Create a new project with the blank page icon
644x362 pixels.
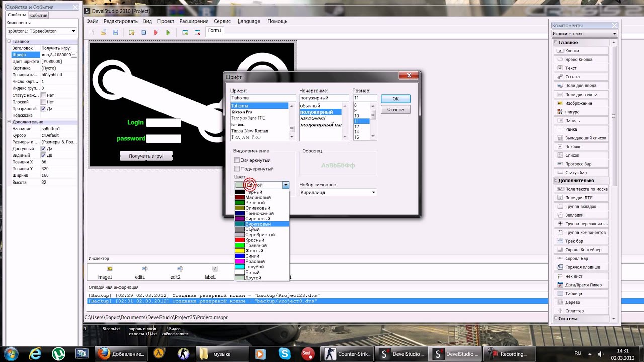[91, 33]
